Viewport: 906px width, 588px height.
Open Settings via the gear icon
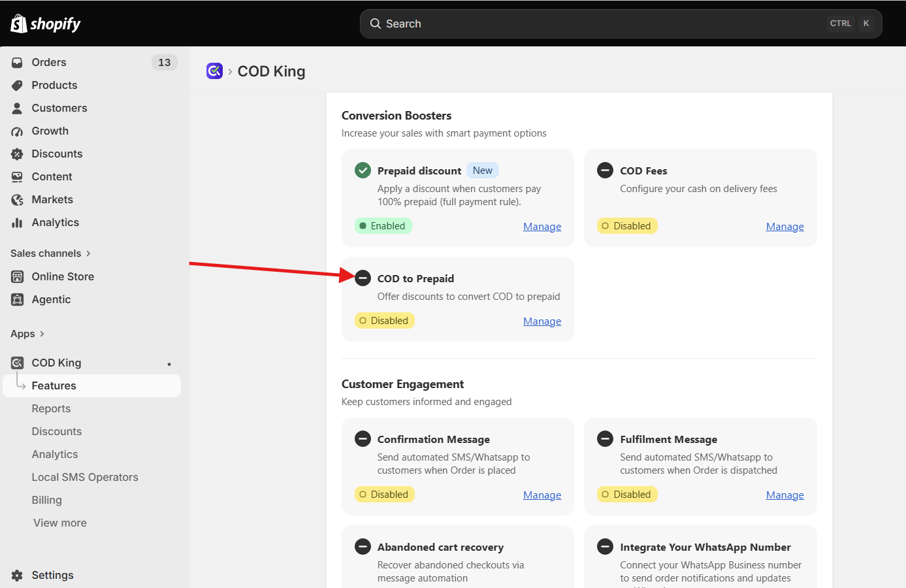click(x=17, y=575)
